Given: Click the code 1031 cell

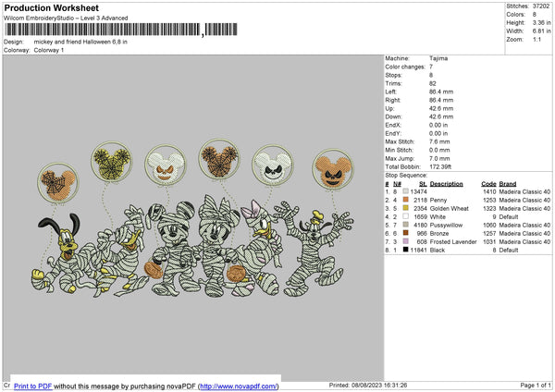Looking at the screenshot, I should [x=489, y=241].
